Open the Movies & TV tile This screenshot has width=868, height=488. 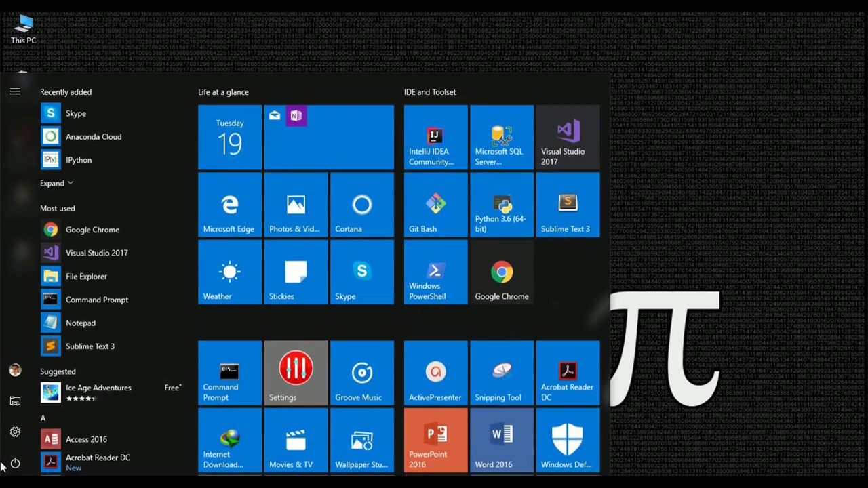coord(296,440)
